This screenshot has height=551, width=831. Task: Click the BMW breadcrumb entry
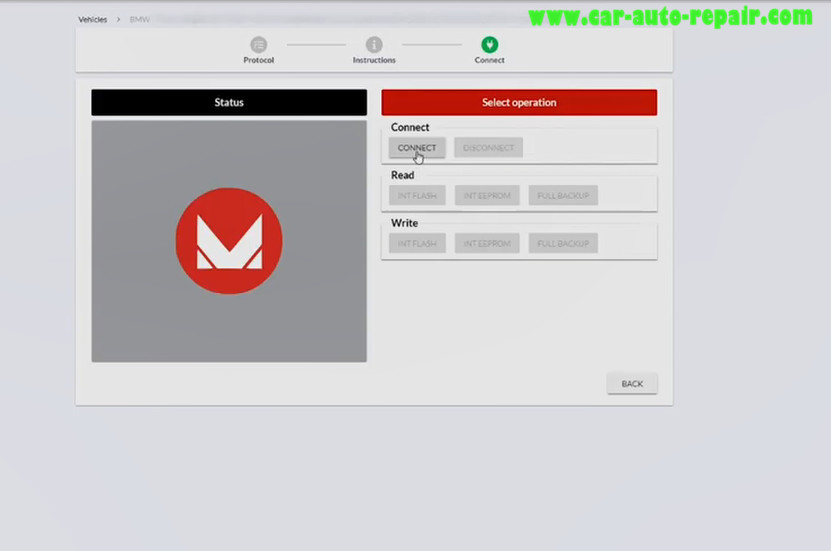click(x=140, y=20)
